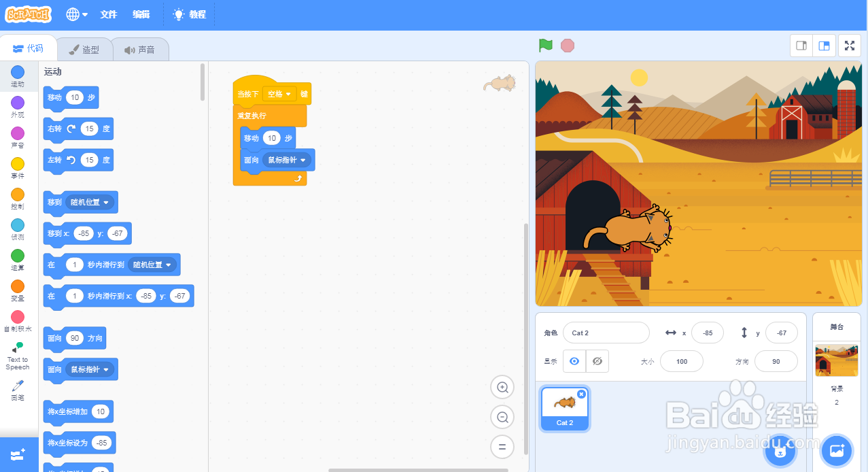The height and width of the screenshot is (472, 868).
Task: Switch to the 代码 tab
Action: [x=28, y=48]
